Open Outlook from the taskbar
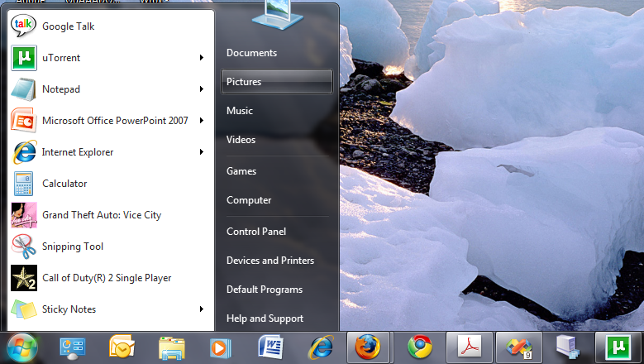Viewport: 644px width, 364px height. pos(122,347)
